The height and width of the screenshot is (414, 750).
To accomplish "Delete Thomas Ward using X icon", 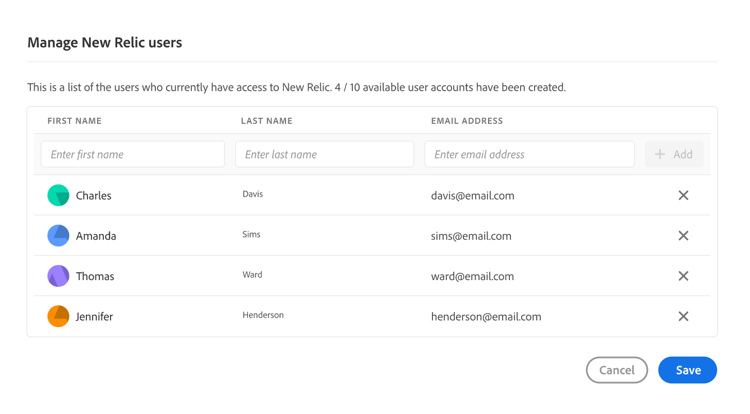I will tap(683, 276).
